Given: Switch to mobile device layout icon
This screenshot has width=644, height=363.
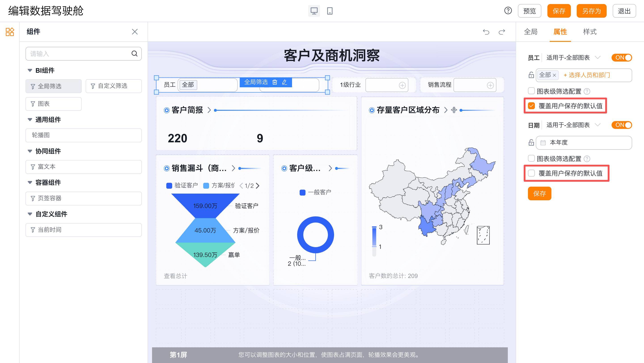Looking at the screenshot, I should tap(330, 11).
